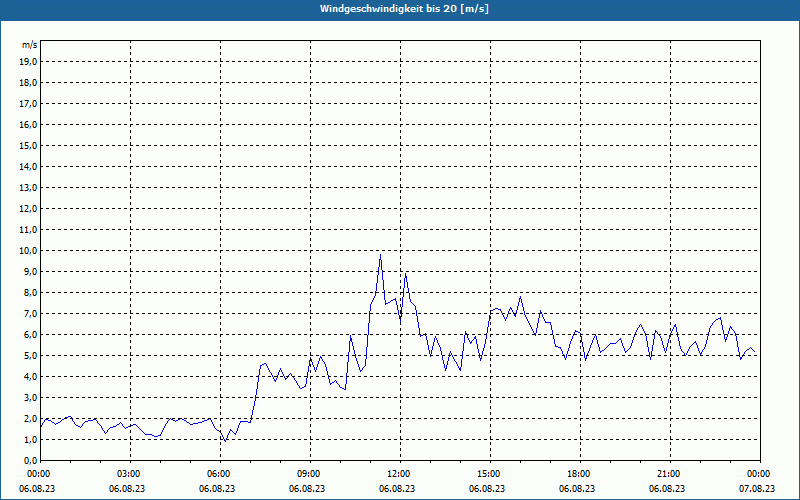Click the lowest dip of the curve after 06:00
800x500 pixels.
pyautogui.click(x=226, y=441)
